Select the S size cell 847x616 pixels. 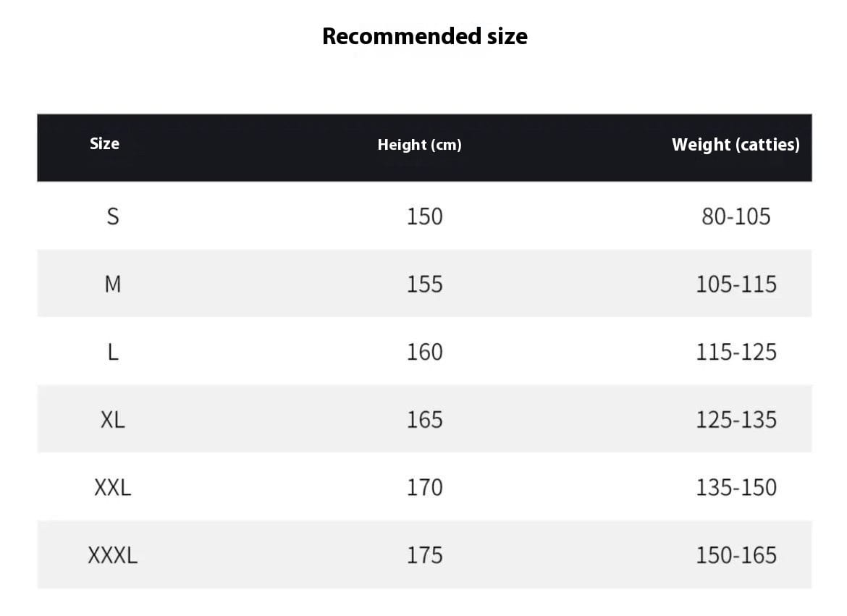point(113,216)
